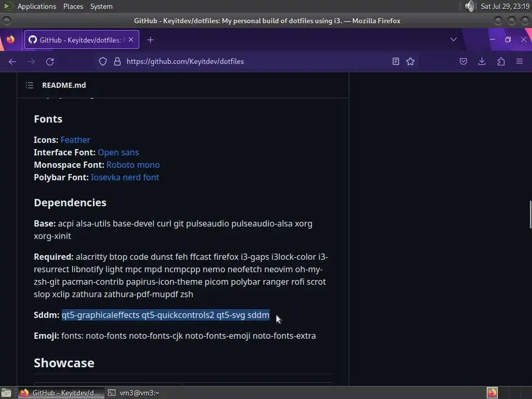532x399 pixels.
Task: Show site security padlock info
Action: [x=117, y=61]
